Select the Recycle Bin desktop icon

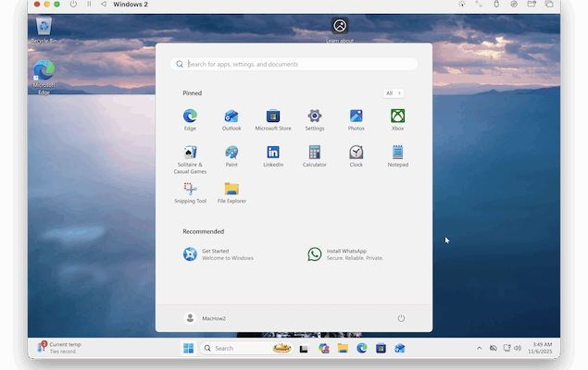click(x=44, y=30)
